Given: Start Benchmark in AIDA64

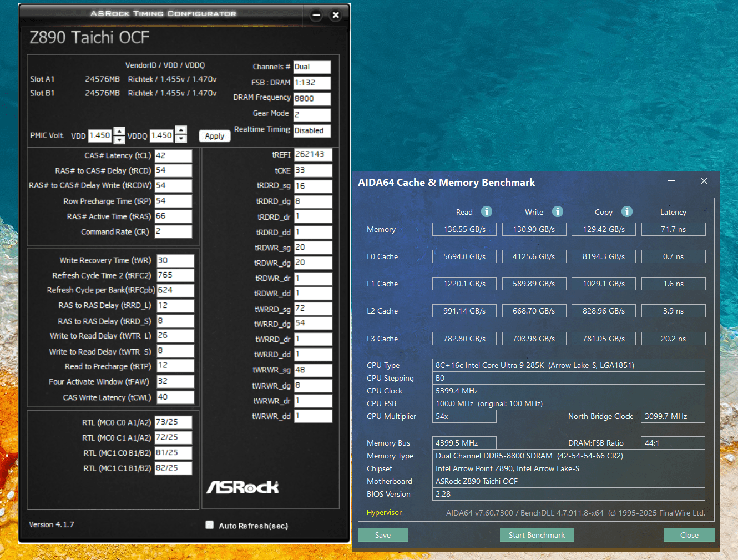Looking at the screenshot, I should coord(537,535).
